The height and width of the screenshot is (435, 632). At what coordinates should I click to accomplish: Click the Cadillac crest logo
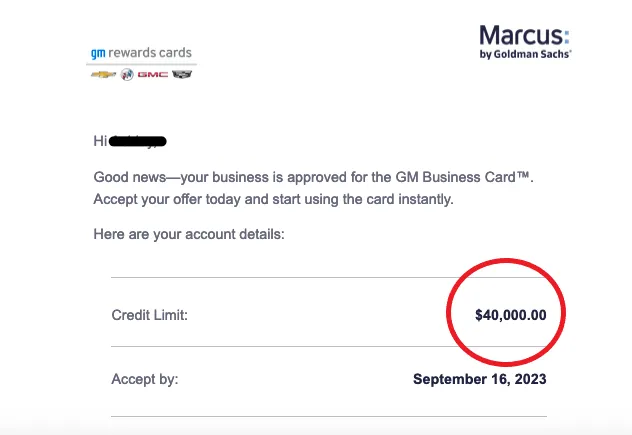click(182, 74)
